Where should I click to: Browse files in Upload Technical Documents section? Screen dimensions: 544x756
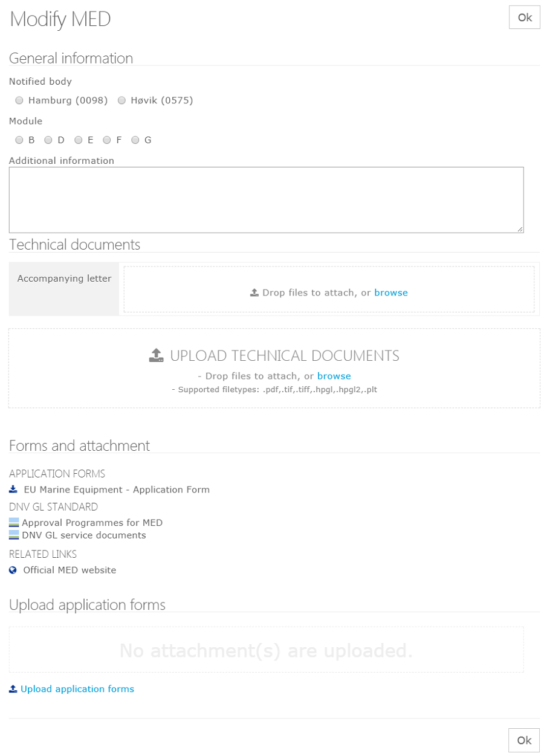334,376
